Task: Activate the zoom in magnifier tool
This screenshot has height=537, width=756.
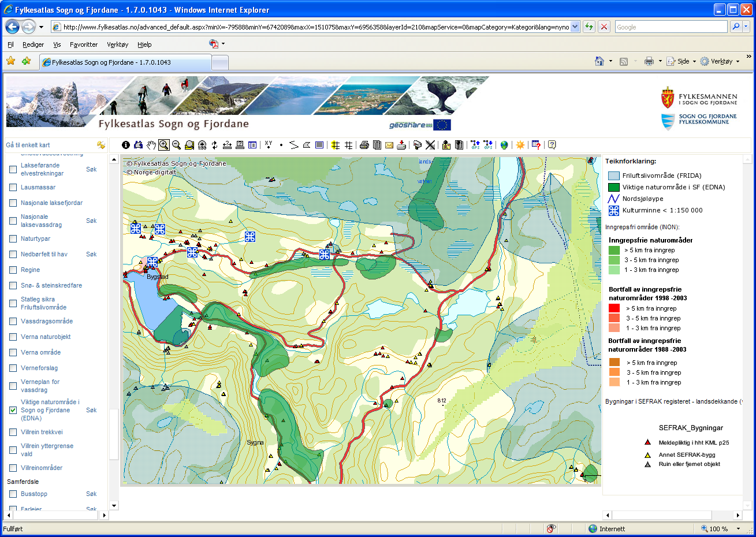Action: (x=164, y=145)
